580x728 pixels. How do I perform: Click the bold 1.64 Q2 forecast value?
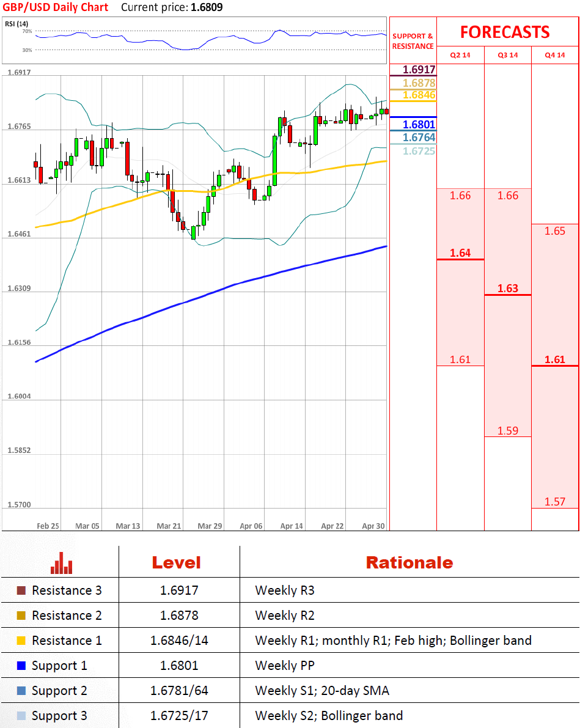(x=460, y=253)
